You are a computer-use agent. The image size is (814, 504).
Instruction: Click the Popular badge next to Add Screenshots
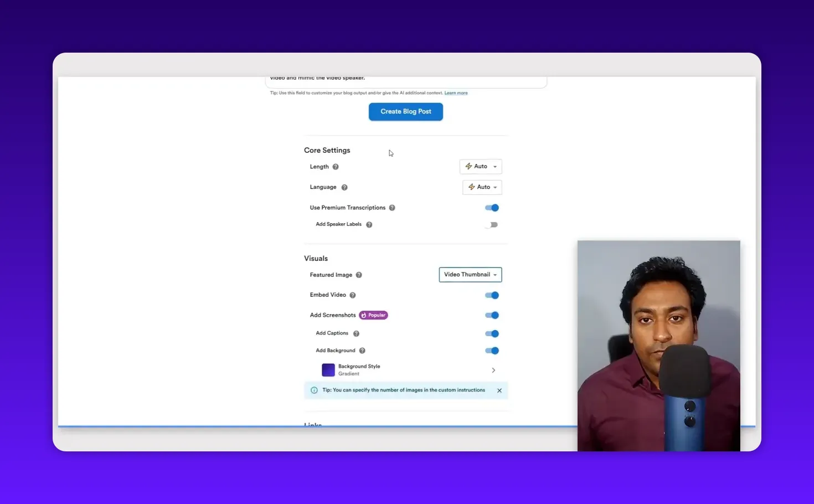point(373,315)
